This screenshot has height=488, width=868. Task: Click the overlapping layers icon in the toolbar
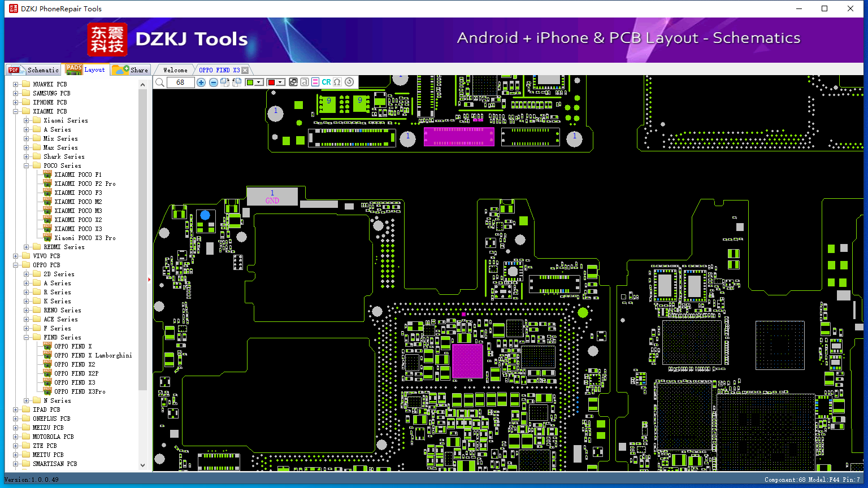(293, 82)
